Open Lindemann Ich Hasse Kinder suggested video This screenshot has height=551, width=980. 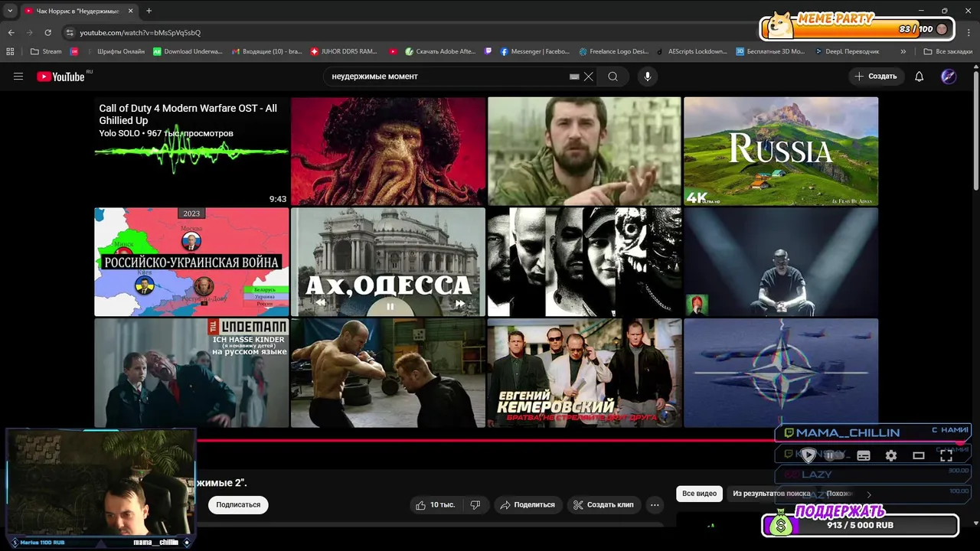[x=191, y=373]
